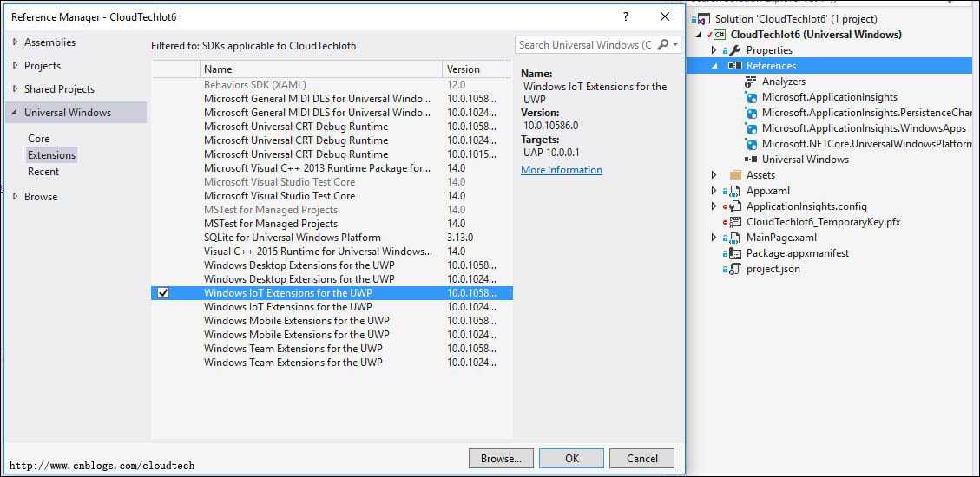Click the Reference Manager help question mark
The height and width of the screenshot is (477, 980).
coord(626,16)
